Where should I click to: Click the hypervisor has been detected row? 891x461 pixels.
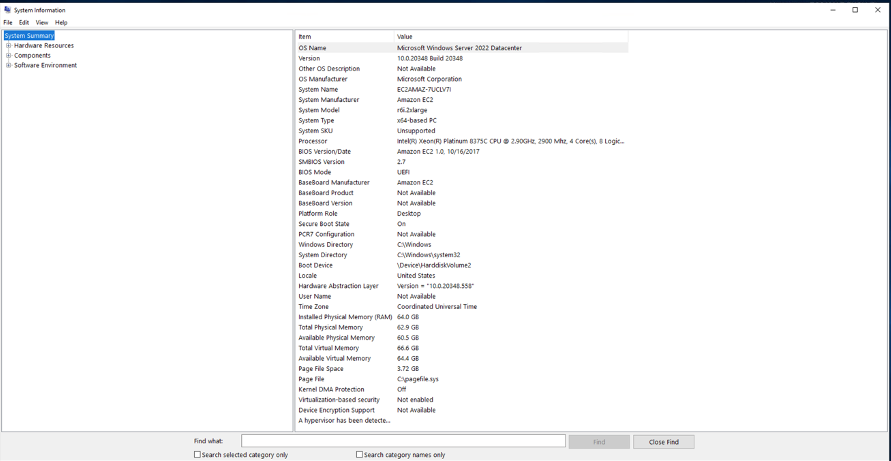pos(462,420)
